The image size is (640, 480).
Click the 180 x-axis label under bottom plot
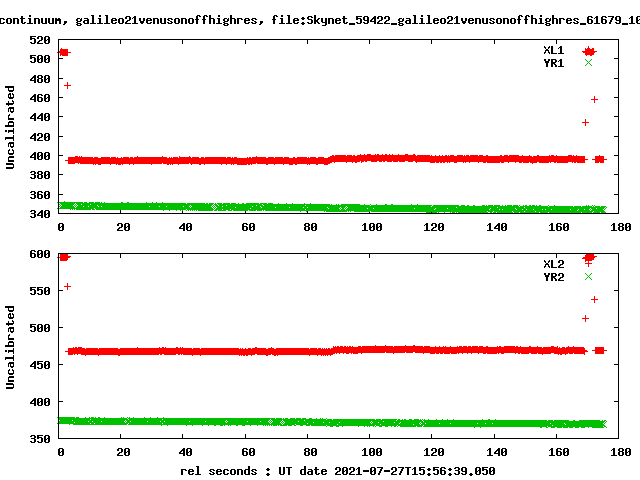[620, 452]
